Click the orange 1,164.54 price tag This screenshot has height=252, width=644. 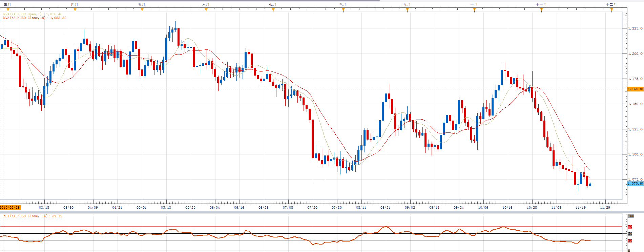tap(635, 89)
